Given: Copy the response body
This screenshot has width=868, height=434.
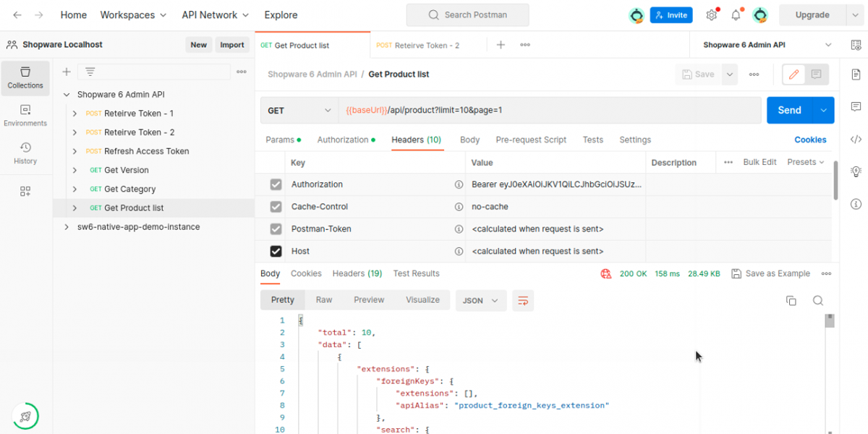Looking at the screenshot, I should click(x=791, y=301).
